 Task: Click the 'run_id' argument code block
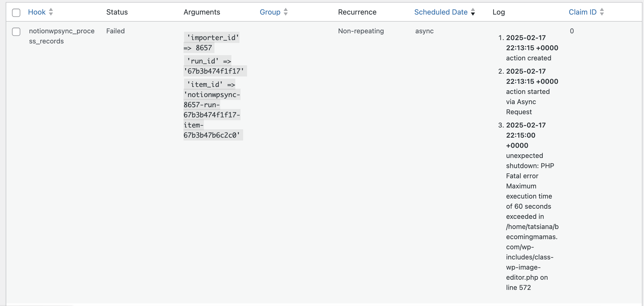tap(215, 66)
